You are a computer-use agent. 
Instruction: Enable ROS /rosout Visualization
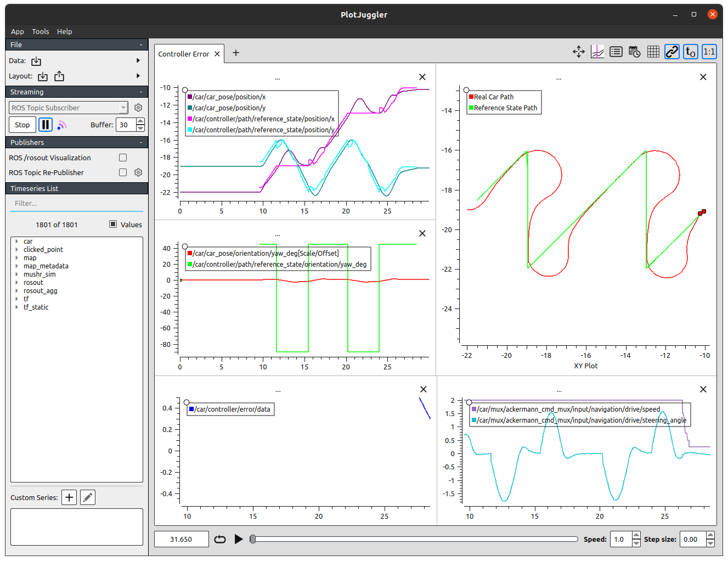click(x=122, y=158)
